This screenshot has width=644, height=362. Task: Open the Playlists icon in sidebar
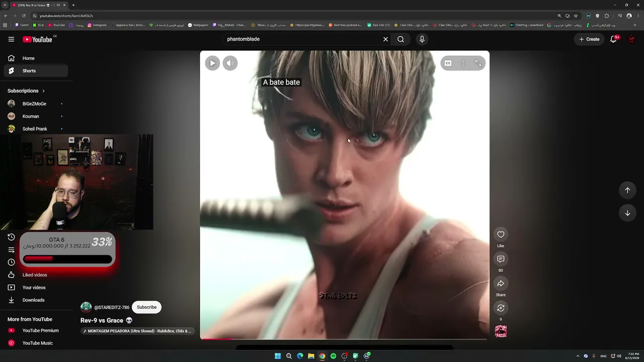pos(11,250)
